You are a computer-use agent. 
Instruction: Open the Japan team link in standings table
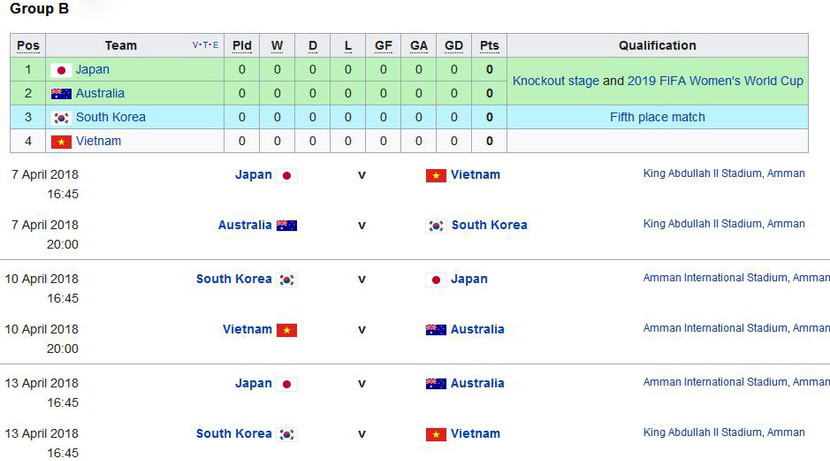93,70
